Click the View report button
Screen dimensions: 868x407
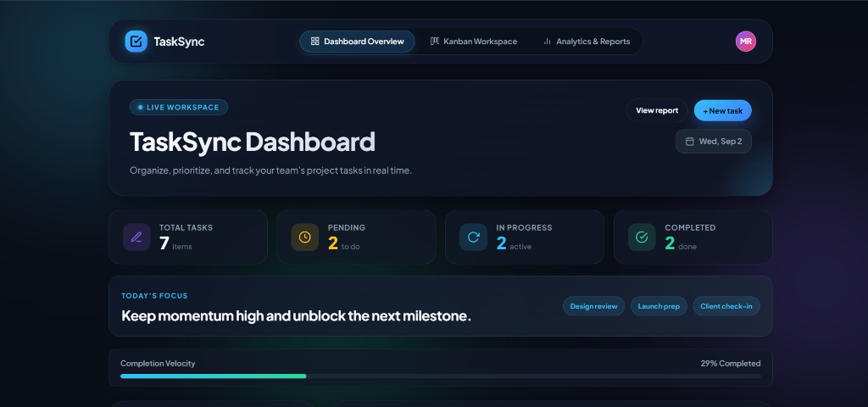pos(657,111)
